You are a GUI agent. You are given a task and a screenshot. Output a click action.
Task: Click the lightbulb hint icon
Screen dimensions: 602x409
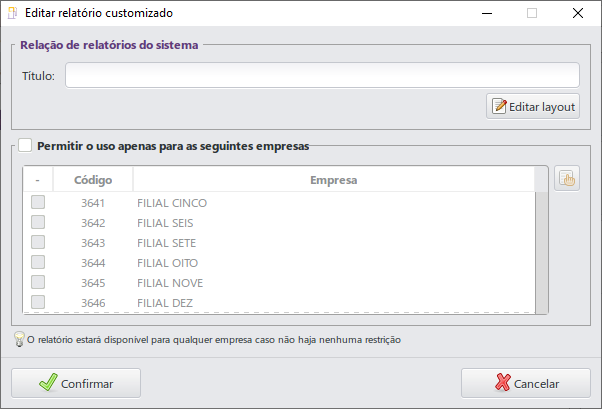pos(18,340)
